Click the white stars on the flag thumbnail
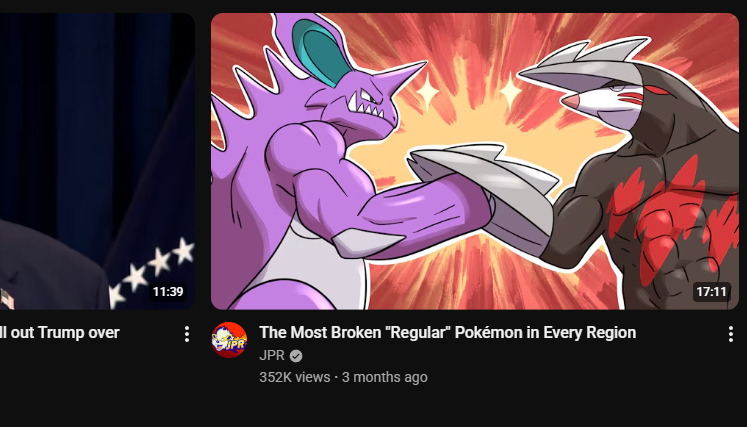The width and height of the screenshot is (747, 427). (152, 270)
